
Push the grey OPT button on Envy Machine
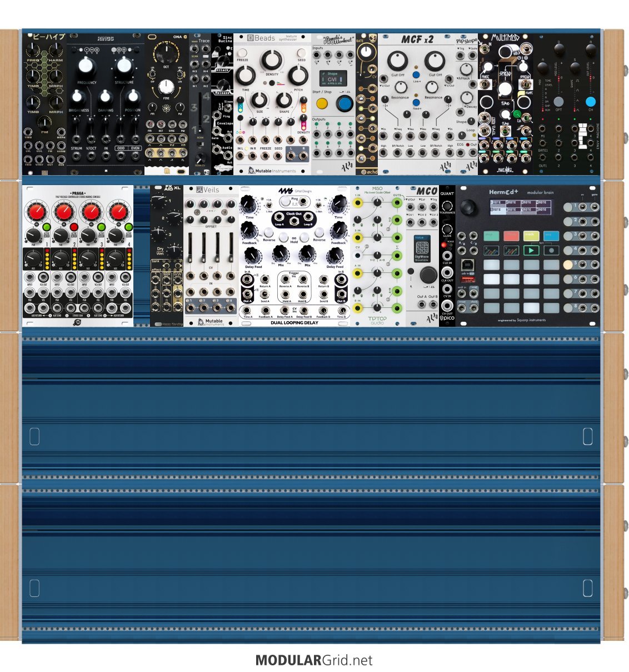coord(558,102)
